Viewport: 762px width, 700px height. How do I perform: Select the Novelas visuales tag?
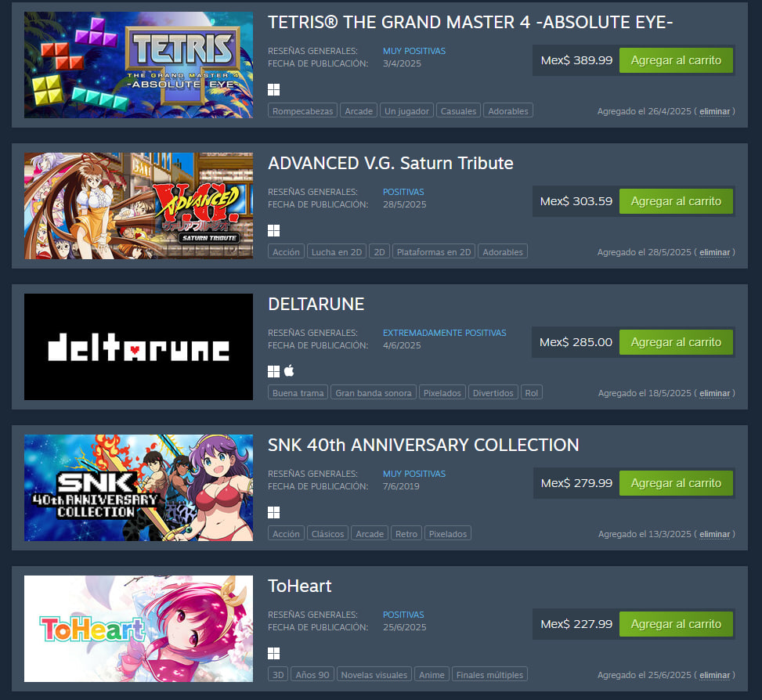pos(374,674)
